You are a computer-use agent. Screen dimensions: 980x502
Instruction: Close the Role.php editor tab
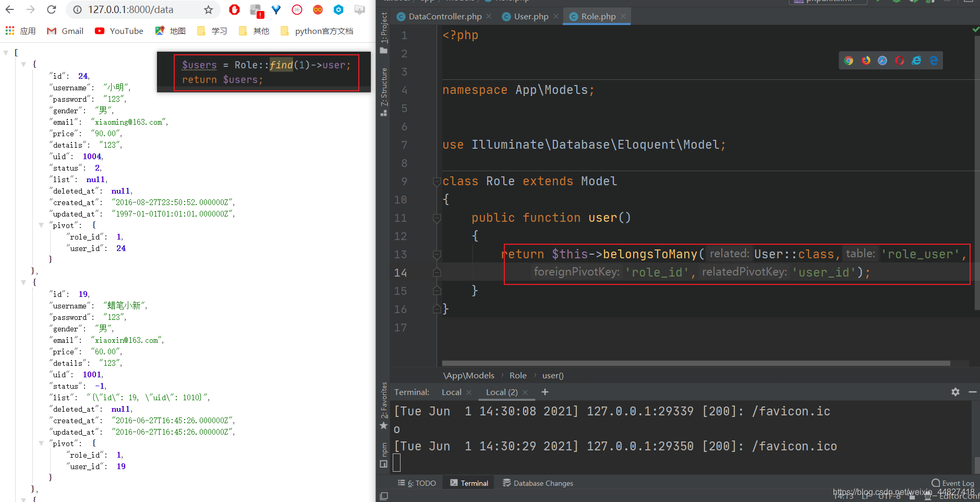click(x=623, y=16)
